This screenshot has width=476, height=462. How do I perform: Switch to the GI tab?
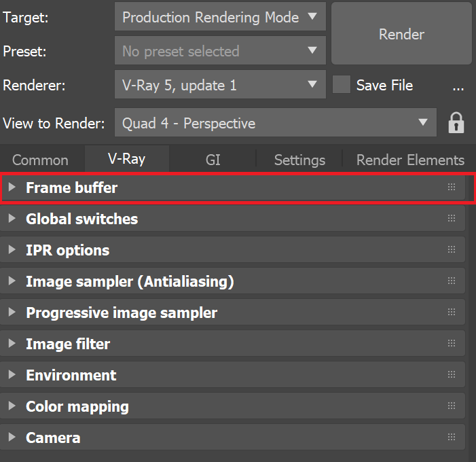pyautogui.click(x=213, y=160)
